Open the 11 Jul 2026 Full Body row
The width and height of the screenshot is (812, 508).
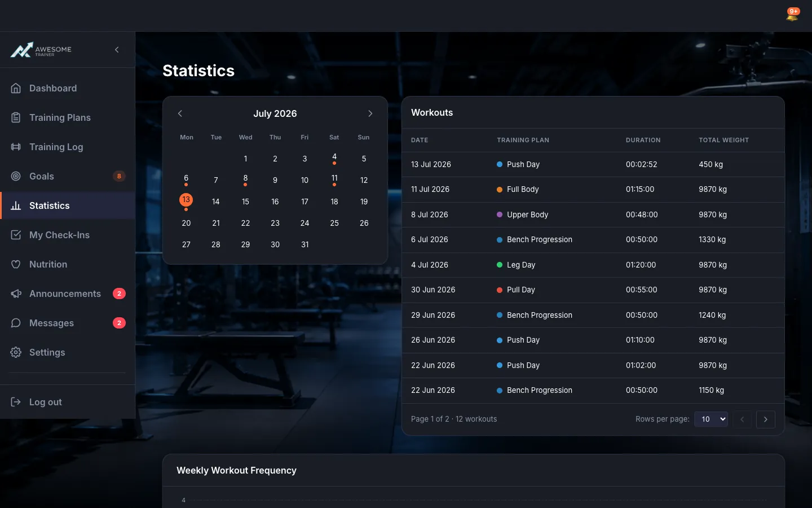point(593,190)
